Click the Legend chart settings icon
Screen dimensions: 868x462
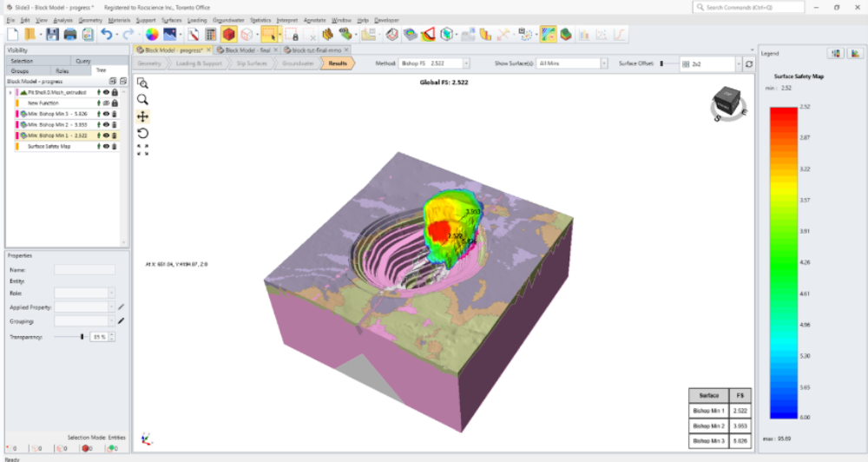coord(855,53)
